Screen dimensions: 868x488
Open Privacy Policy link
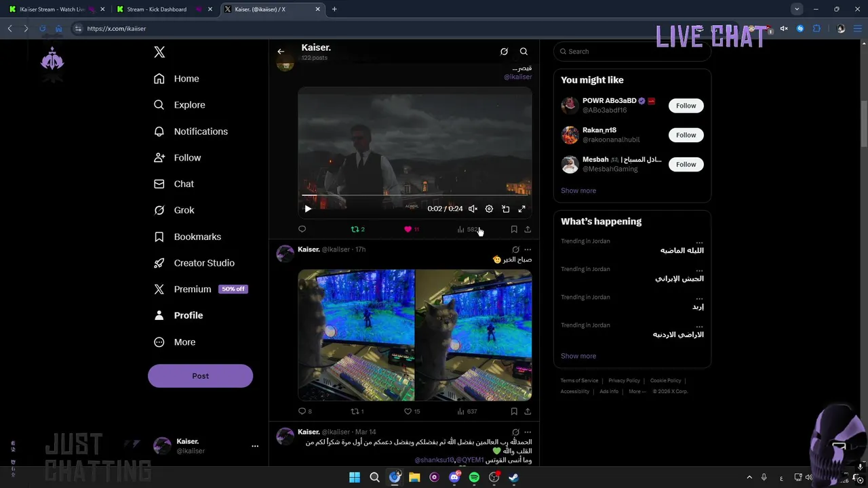(624, 381)
